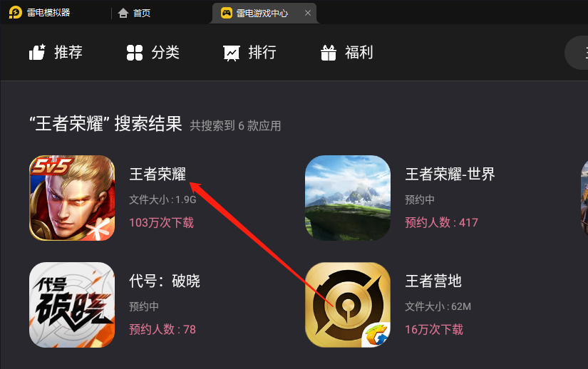
Task: Close the 雷电游戏中心 tab
Action: pos(308,13)
